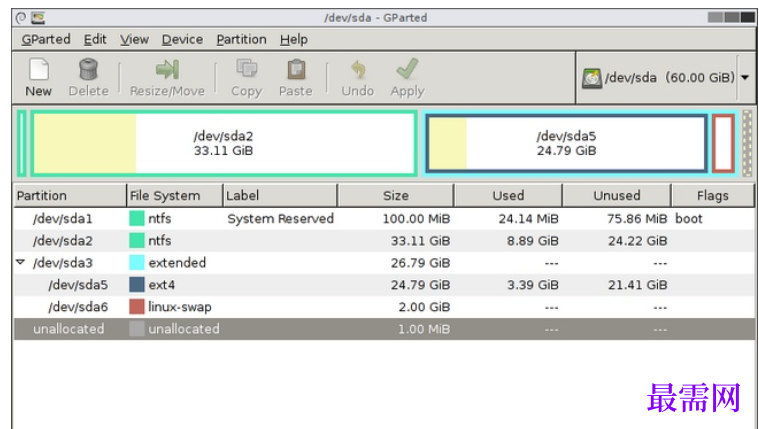Click the Resize/Move arrow icon
Viewport: 759px width, 429px height.
(x=167, y=69)
